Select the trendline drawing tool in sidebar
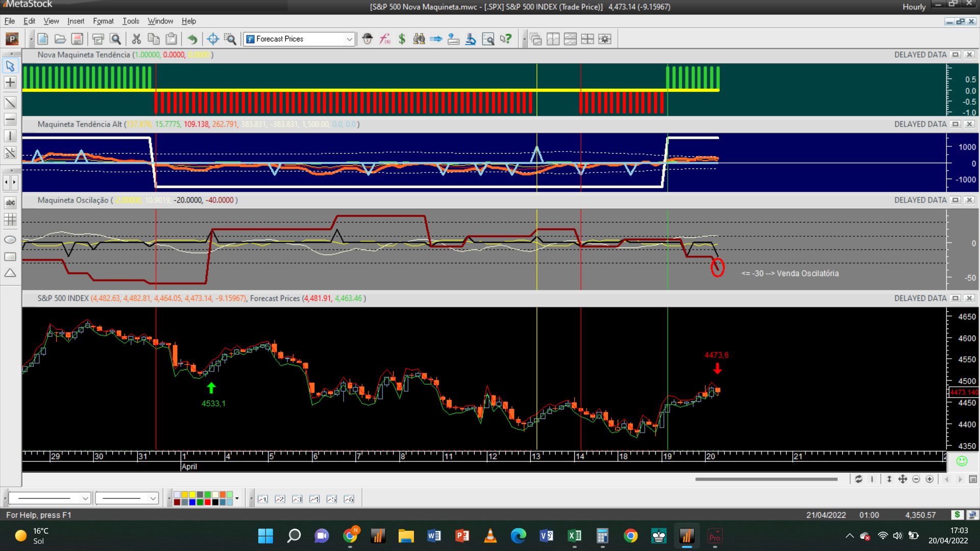 pos(10,103)
